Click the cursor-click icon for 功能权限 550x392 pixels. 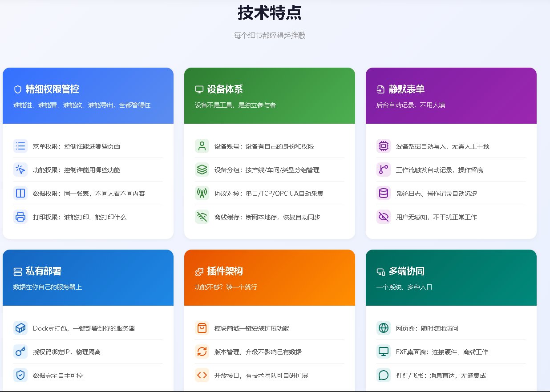[x=20, y=170]
